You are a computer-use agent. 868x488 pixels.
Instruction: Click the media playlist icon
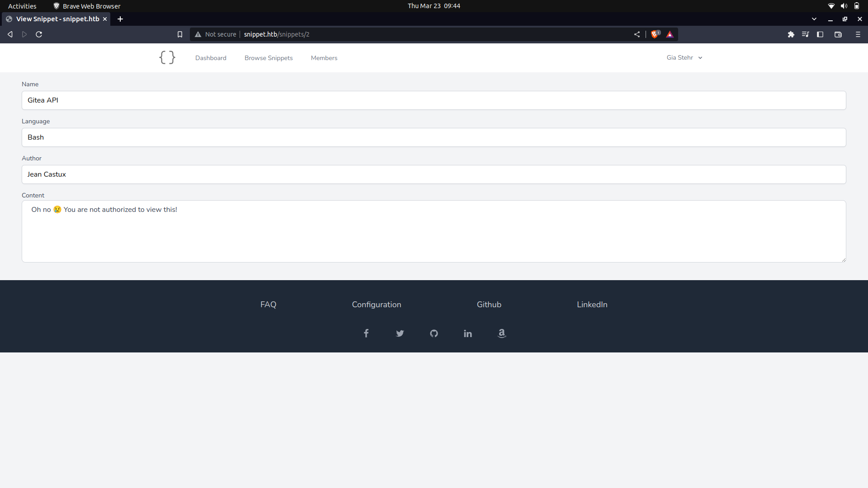pyautogui.click(x=806, y=34)
